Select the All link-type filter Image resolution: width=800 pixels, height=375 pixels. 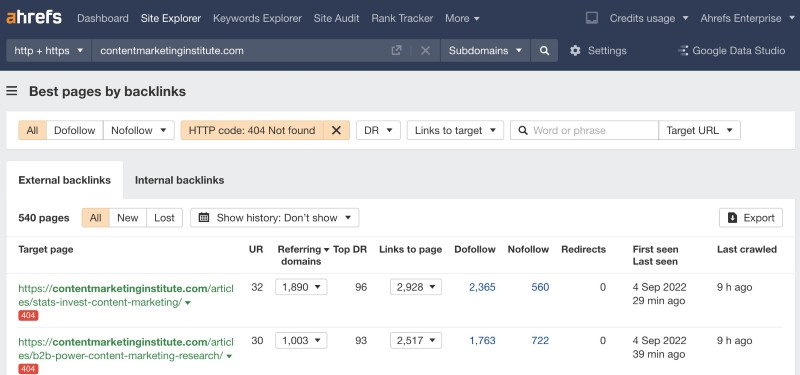pos(33,130)
